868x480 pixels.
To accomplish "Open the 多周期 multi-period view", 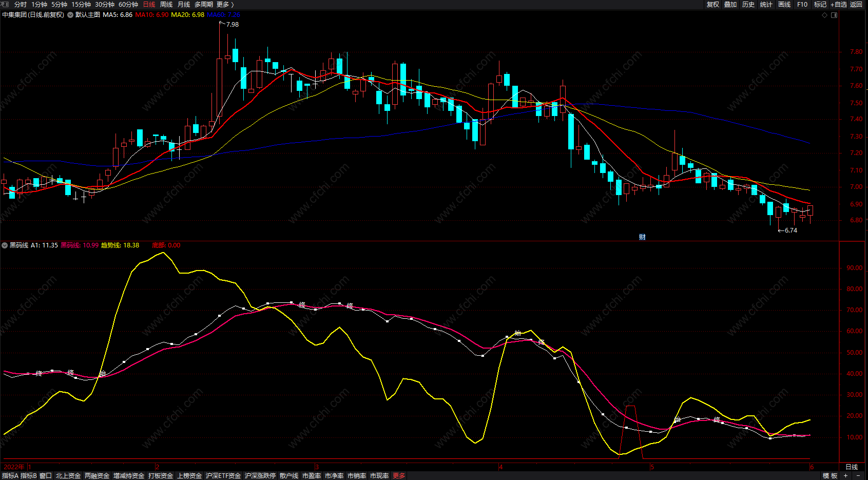I will (203, 4).
